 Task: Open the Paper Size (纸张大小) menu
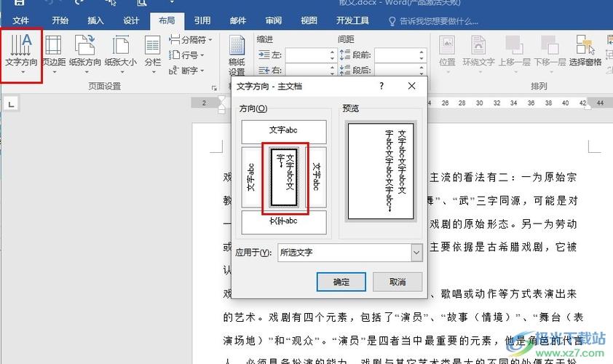[121, 54]
